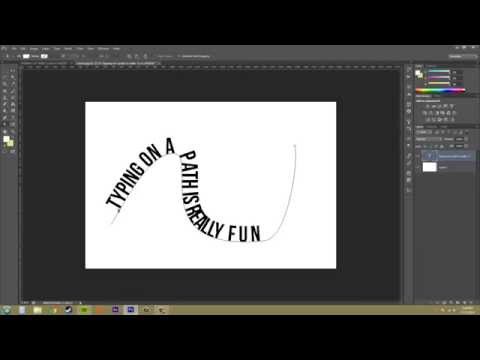The height and width of the screenshot is (360, 480).
Task: Open Path alignment dropdown in options bar
Action: [137, 56]
